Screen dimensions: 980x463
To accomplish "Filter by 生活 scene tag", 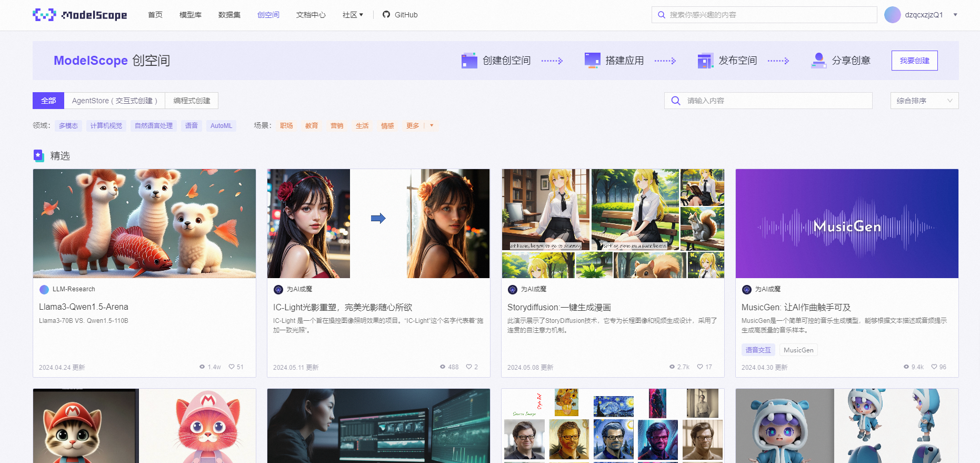I will click(362, 126).
